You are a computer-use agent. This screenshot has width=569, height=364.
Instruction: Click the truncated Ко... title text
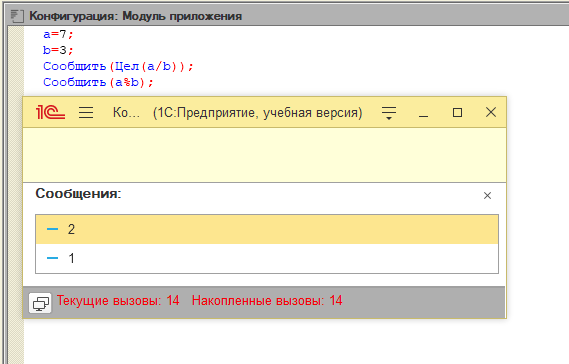pos(126,113)
